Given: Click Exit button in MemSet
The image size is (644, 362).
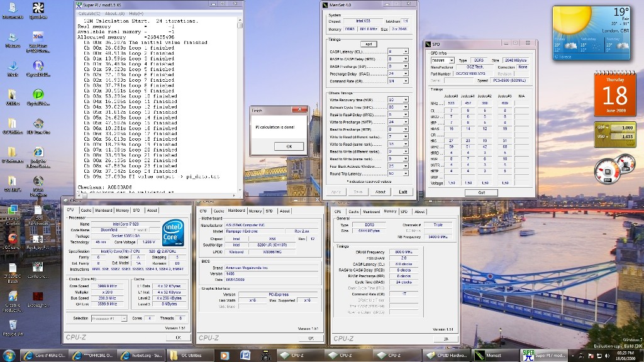Looking at the screenshot, I should [402, 192].
